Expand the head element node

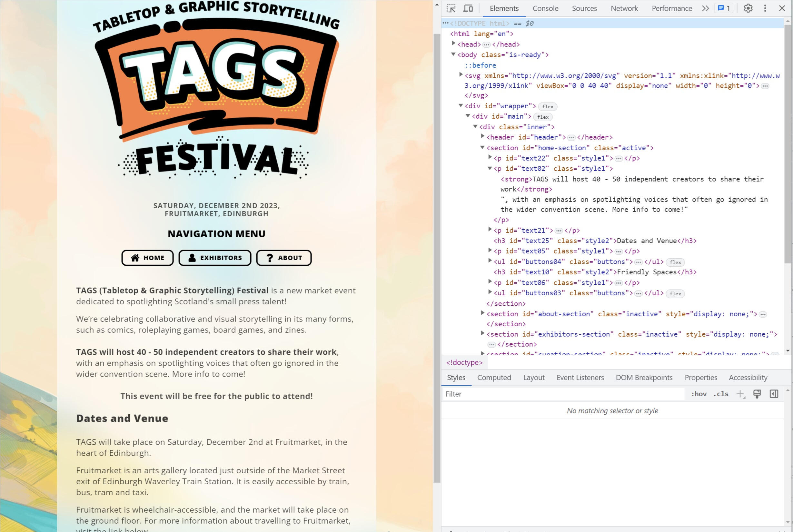click(454, 44)
